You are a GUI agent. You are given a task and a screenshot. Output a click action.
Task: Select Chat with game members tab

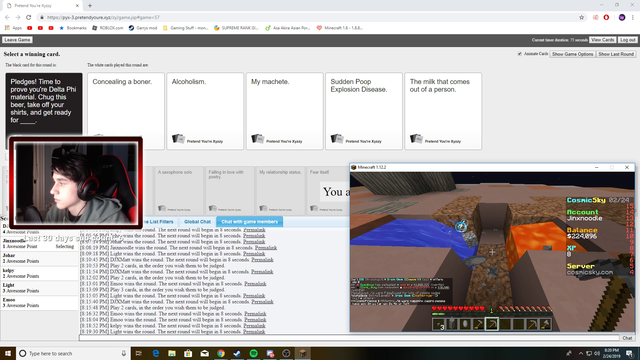pyautogui.click(x=249, y=222)
